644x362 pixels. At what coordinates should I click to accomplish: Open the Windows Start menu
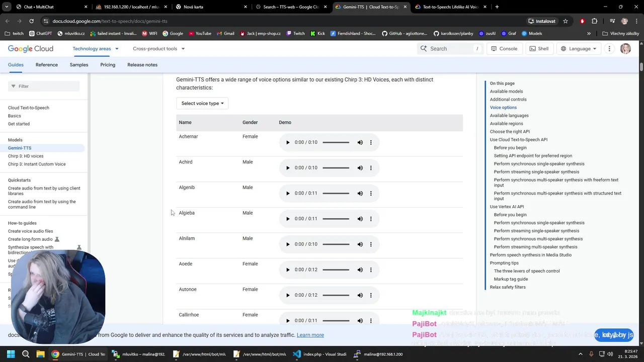click(x=11, y=354)
